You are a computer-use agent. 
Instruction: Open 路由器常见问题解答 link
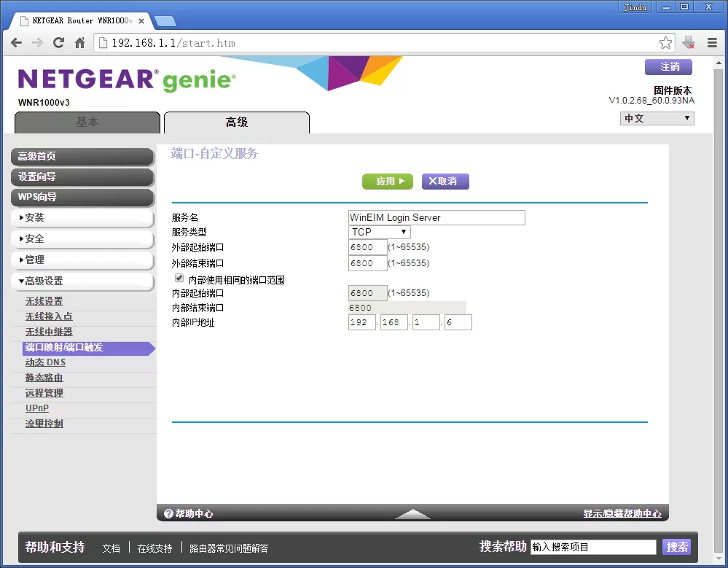point(229,548)
